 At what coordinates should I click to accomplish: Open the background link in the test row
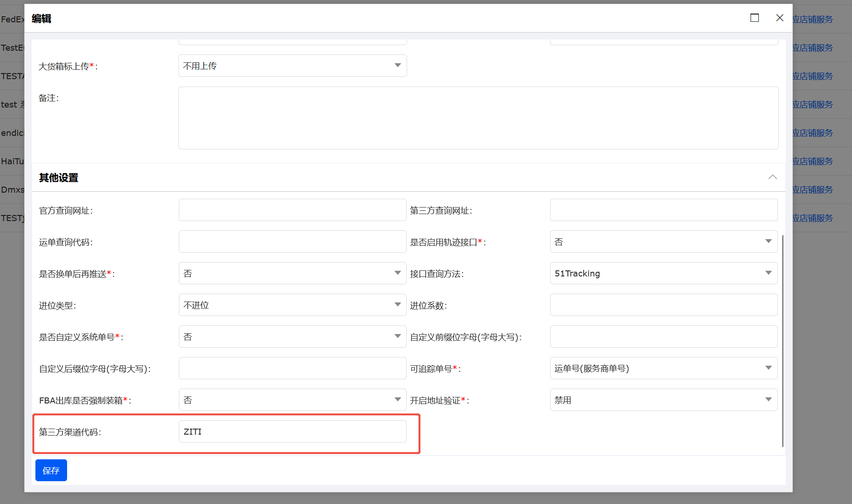point(812,104)
